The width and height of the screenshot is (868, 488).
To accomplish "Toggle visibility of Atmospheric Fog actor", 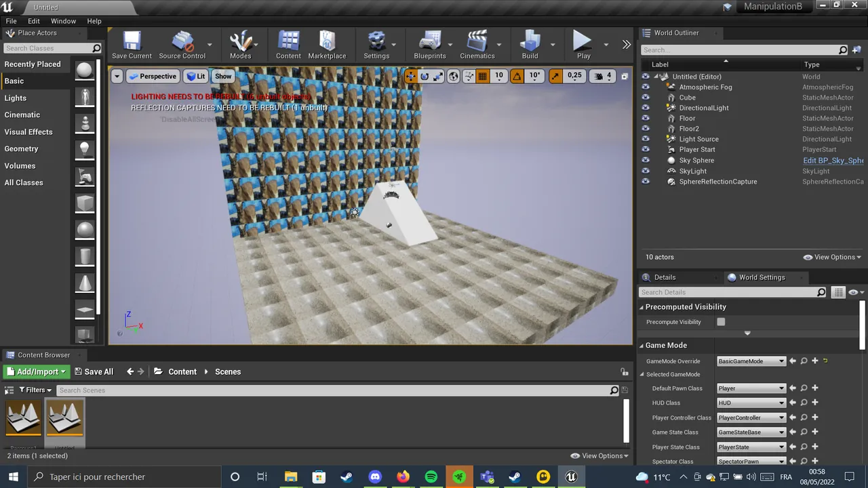I will click(645, 87).
